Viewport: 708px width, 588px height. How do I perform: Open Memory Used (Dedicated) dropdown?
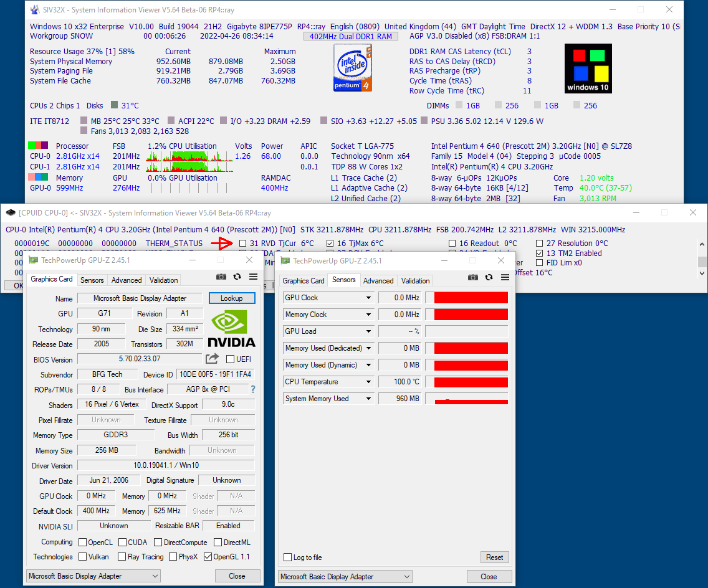pos(368,348)
